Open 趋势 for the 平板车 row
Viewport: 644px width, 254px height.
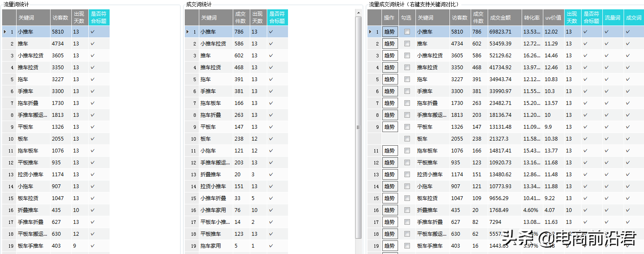coord(390,127)
